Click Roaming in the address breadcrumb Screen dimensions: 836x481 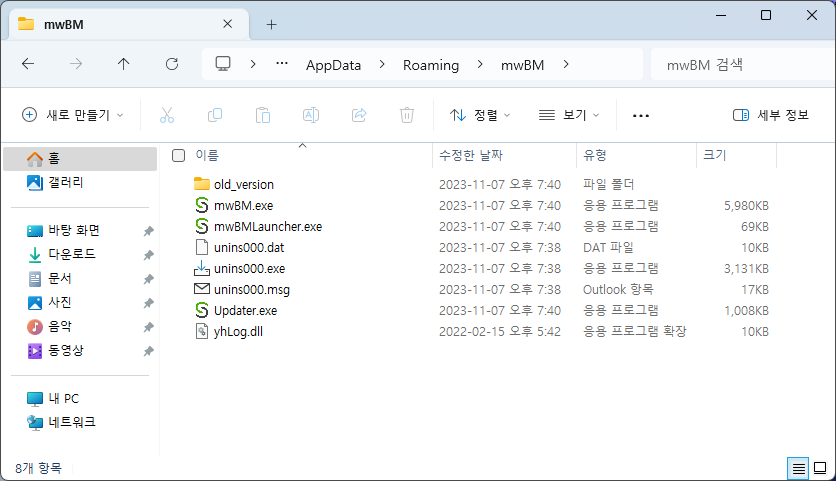pos(431,65)
